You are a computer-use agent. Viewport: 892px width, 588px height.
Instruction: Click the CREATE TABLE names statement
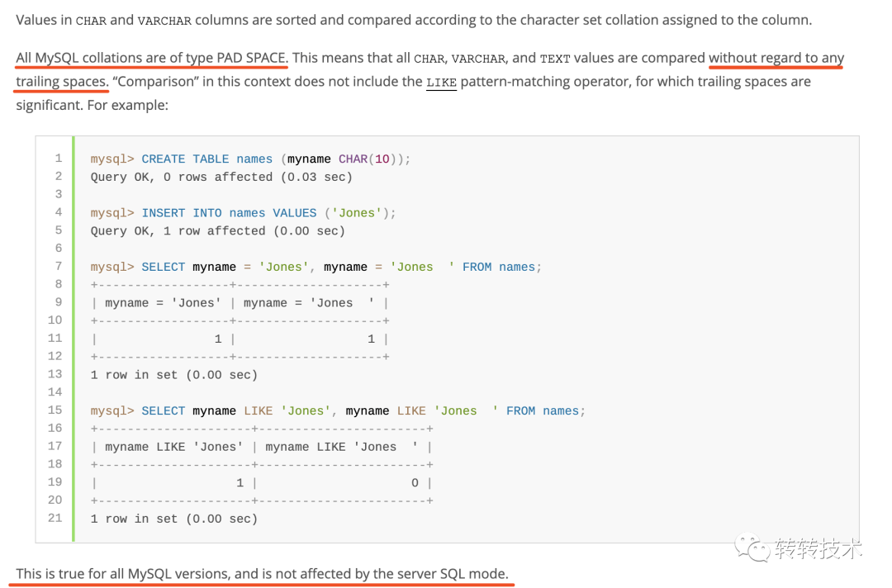(x=206, y=159)
